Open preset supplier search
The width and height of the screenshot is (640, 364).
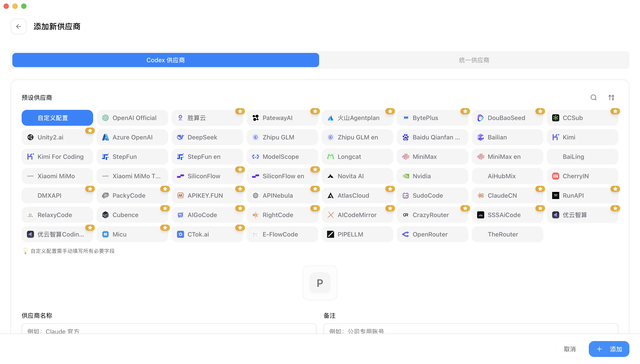click(x=593, y=98)
